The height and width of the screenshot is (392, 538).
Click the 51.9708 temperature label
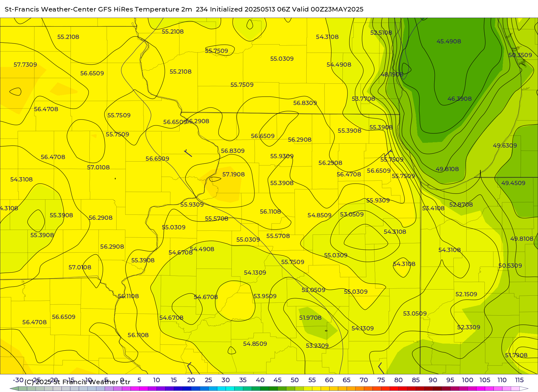[x=310, y=318]
